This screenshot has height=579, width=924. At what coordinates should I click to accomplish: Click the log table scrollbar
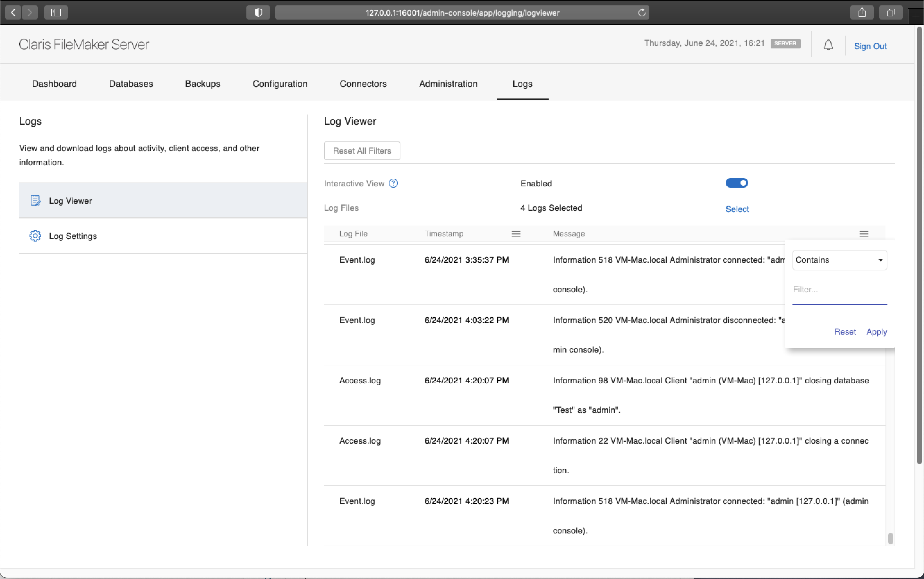pos(890,538)
